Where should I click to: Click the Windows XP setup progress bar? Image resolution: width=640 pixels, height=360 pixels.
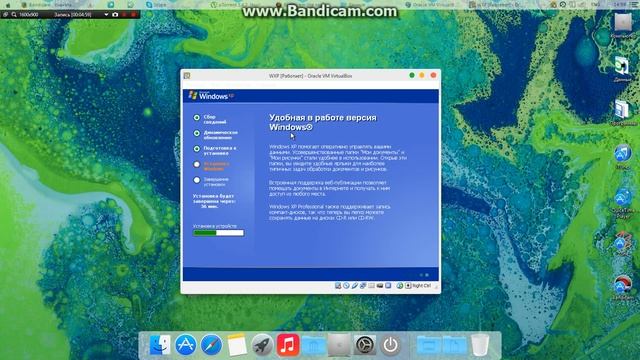point(218,233)
